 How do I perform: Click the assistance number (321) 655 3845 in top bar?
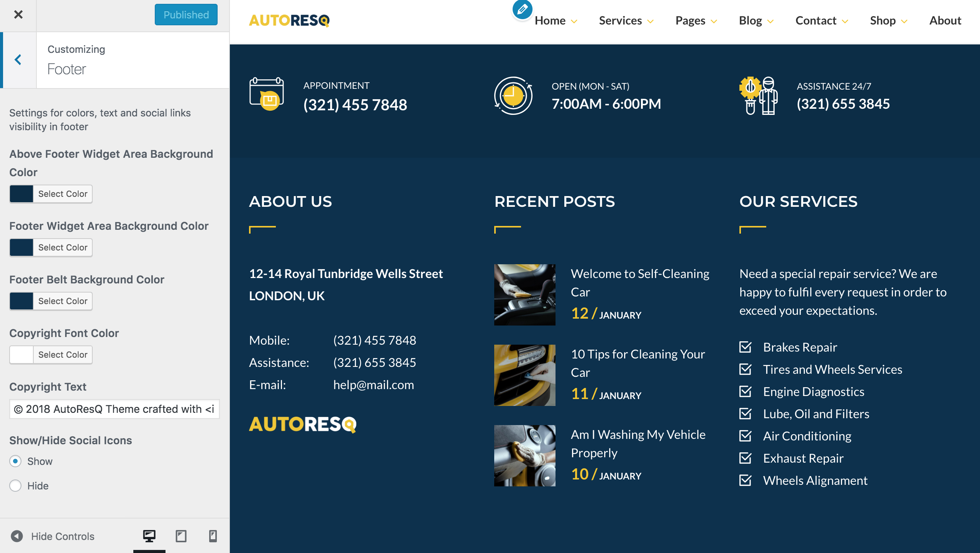tap(843, 104)
